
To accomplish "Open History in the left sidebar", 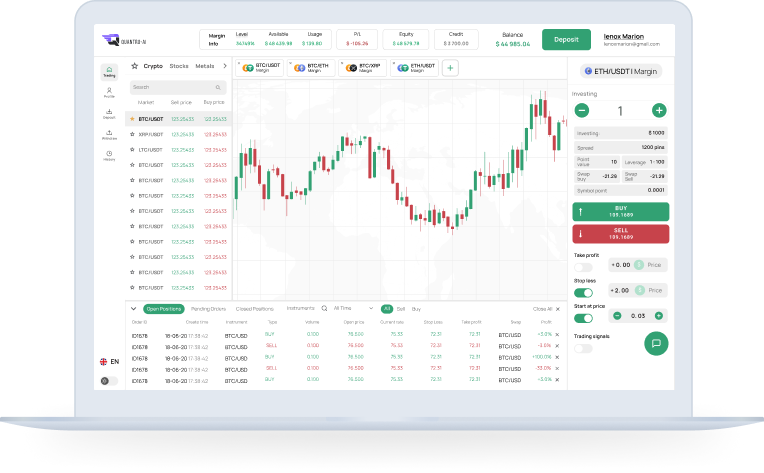I will (108, 155).
